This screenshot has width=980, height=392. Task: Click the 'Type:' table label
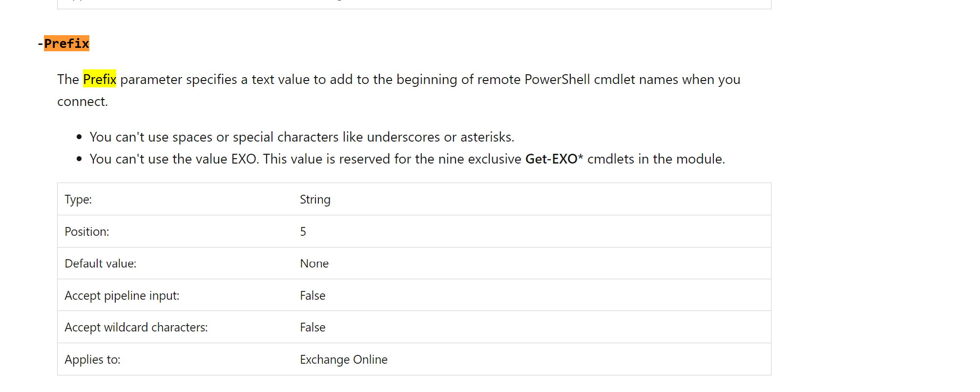78,199
